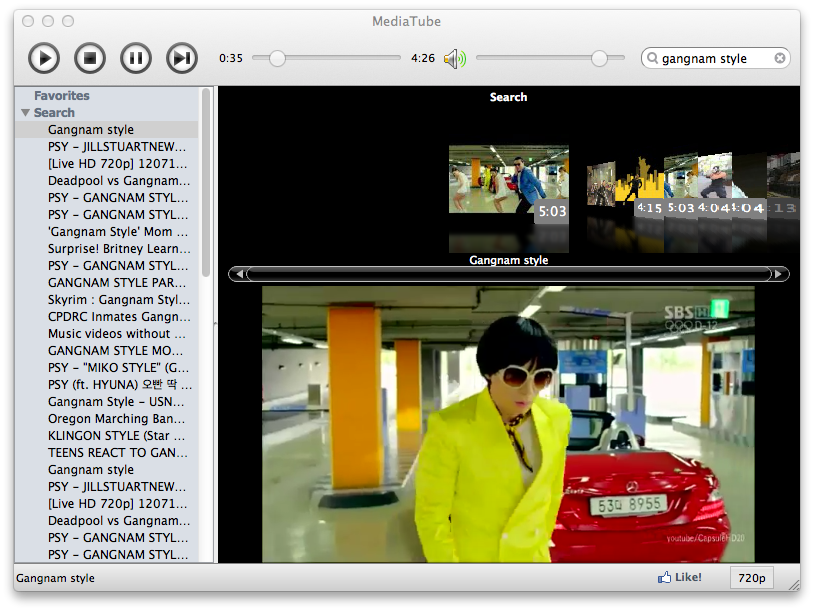Click the sidebar vertical scrollbar
Image resolution: width=814 pixels, height=611 pixels.
[206, 183]
